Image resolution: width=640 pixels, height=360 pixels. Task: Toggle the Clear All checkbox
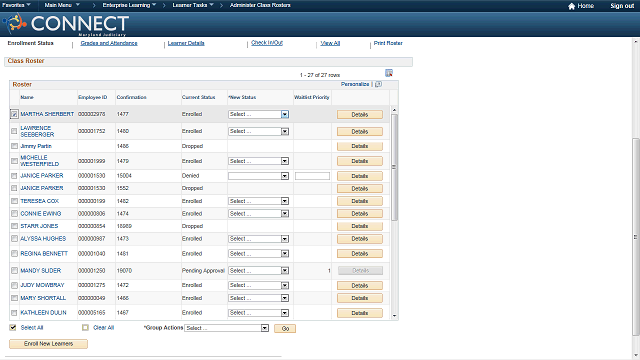(85, 327)
